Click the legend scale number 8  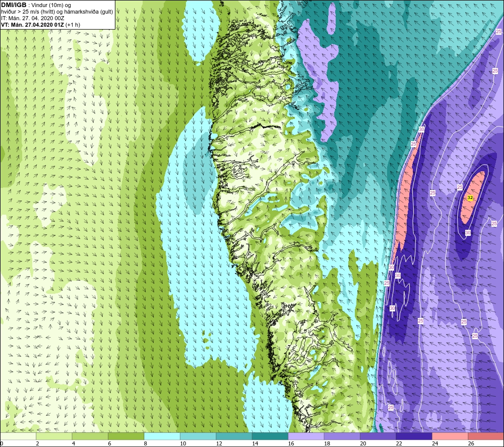(x=146, y=443)
